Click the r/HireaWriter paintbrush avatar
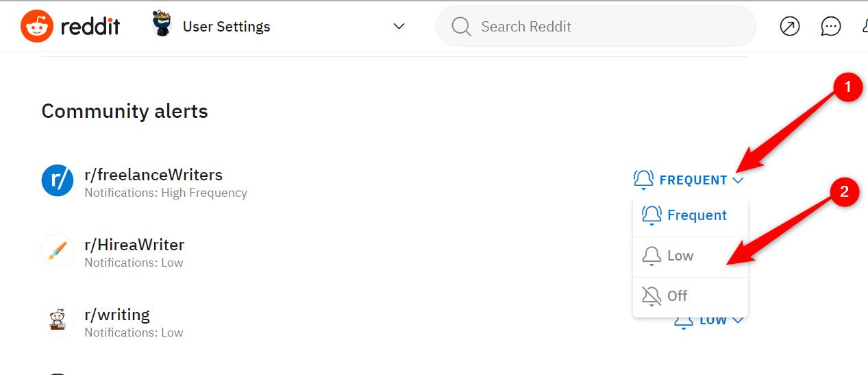The image size is (868, 375). pyautogui.click(x=58, y=250)
